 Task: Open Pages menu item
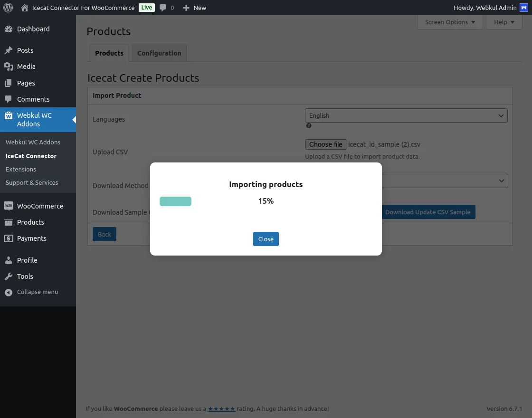(38, 83)
